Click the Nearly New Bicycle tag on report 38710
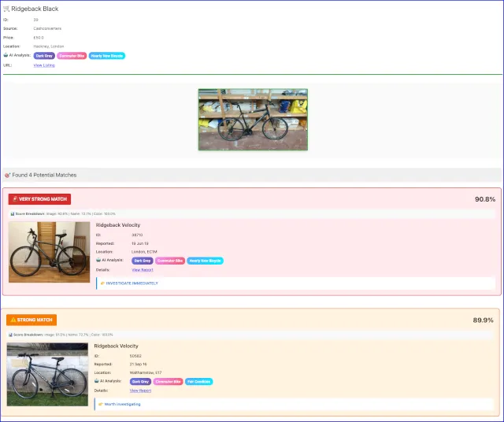The image size is (504, 422). 205,261
